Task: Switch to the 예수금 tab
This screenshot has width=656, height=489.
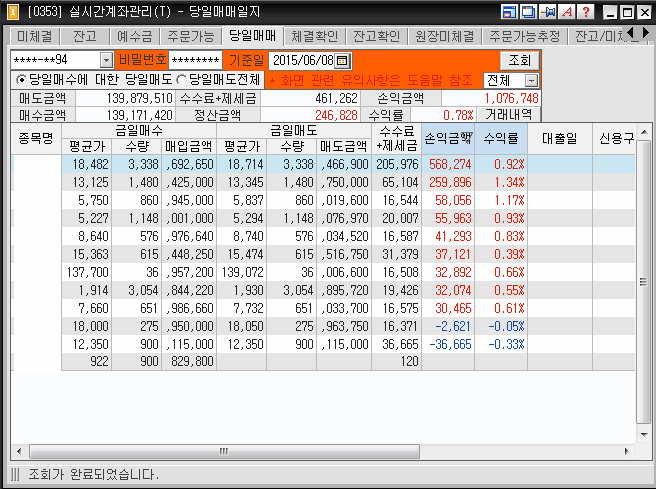Action: [x=135, y=36]
